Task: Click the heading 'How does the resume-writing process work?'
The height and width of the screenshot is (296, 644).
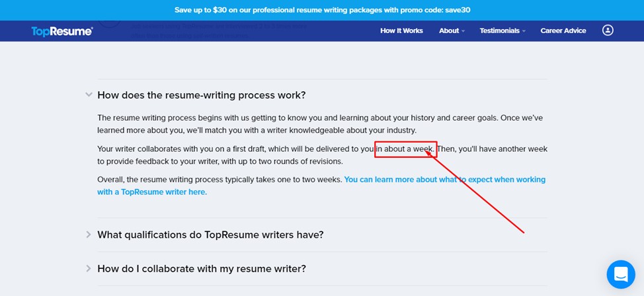Action: pos(201,95)
